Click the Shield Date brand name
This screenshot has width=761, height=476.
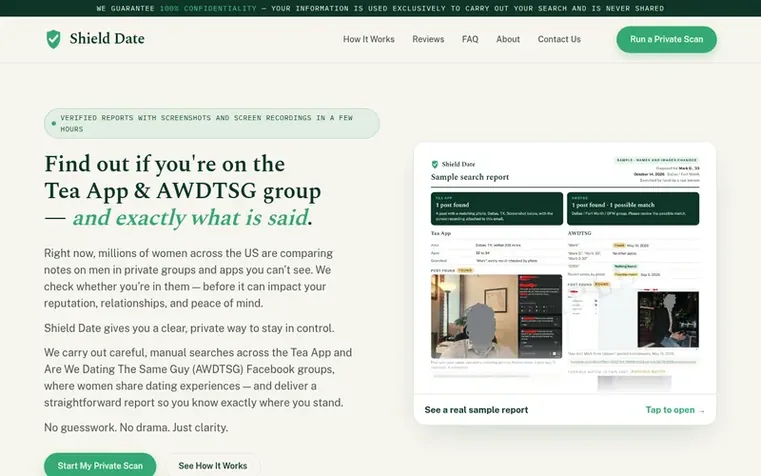[x=107, y=38]
